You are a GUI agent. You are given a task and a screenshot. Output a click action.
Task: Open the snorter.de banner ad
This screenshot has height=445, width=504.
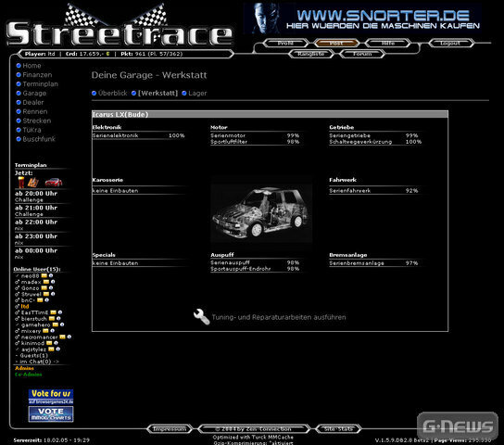tap(362, 18)
